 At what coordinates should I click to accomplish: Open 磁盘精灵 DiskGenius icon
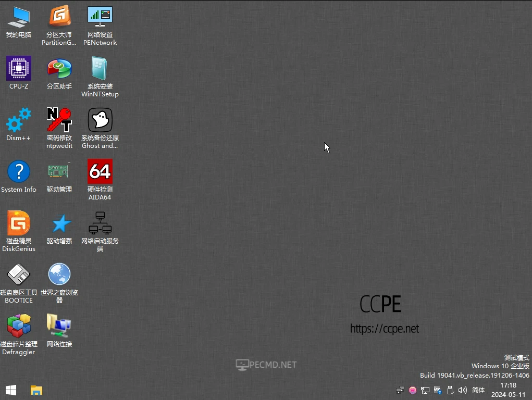pos(19,231)
